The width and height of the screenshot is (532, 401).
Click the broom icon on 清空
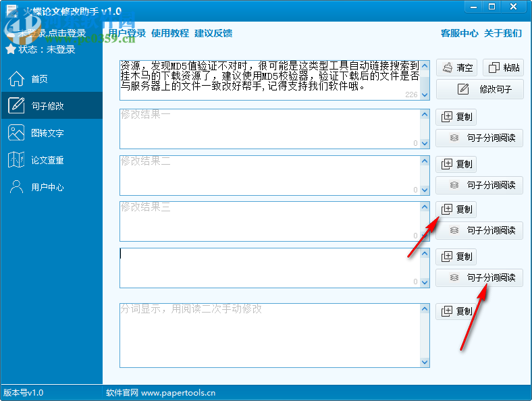coord(448,68)
